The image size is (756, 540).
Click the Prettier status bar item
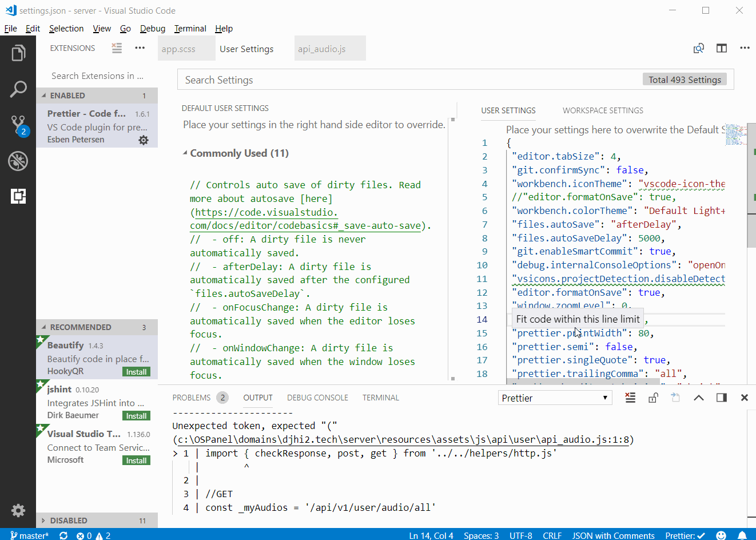pos(685,535)
